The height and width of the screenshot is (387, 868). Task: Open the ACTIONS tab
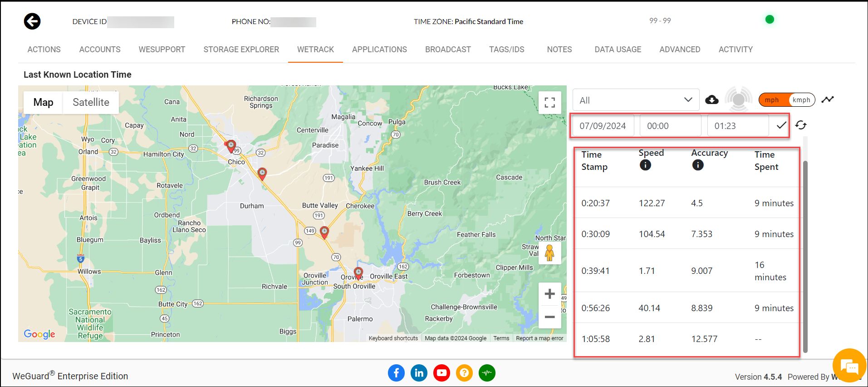[44, 50]
